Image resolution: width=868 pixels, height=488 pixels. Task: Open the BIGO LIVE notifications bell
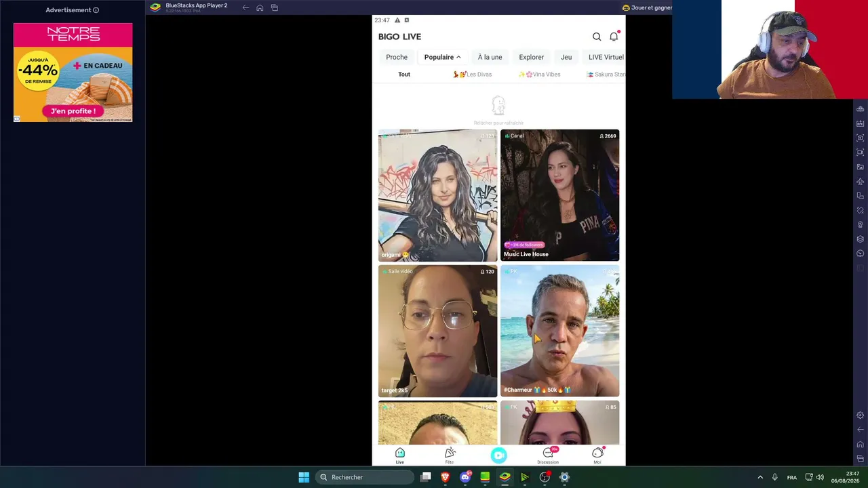[614, 37]
